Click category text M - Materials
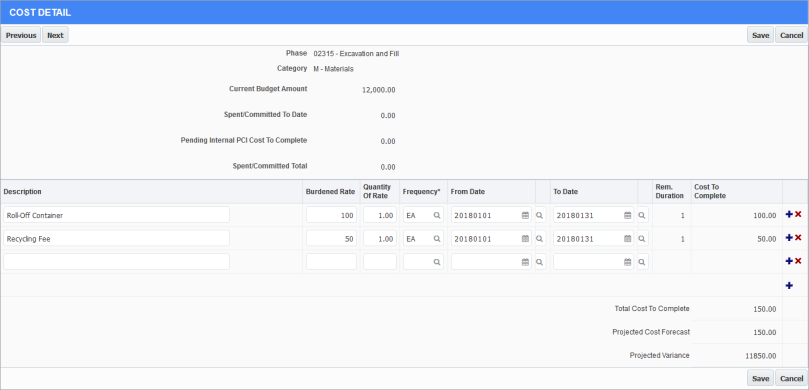Viewport: 809px width, 390px height. point(333,68)
